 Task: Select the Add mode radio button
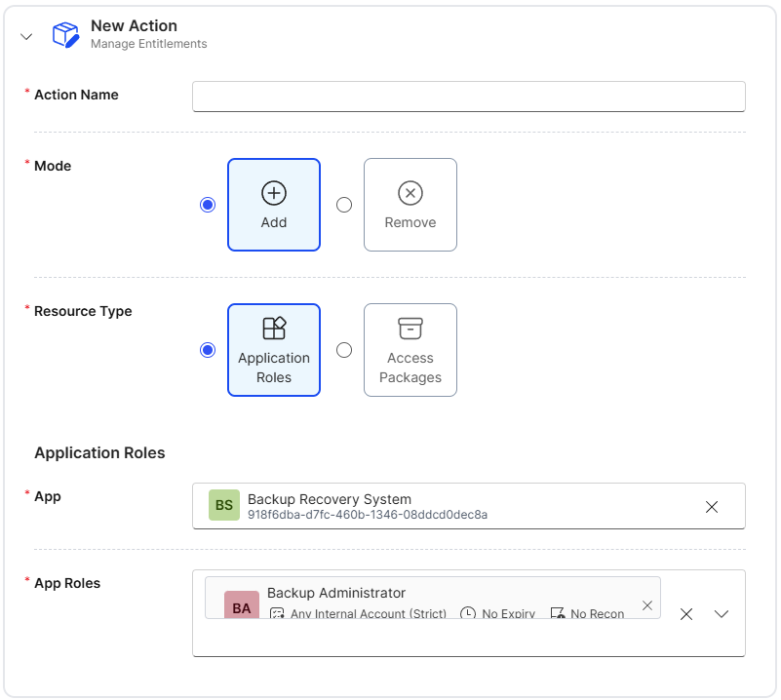[x=207, y=205]
